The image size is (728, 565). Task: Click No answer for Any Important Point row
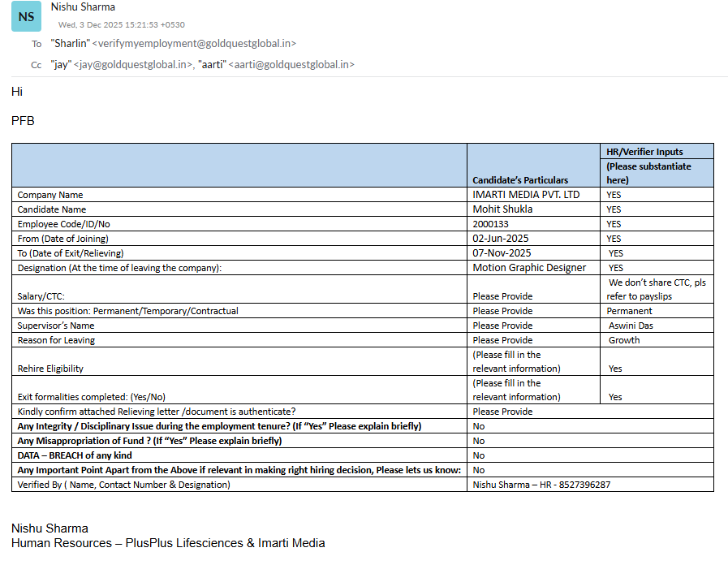(478, 470)
